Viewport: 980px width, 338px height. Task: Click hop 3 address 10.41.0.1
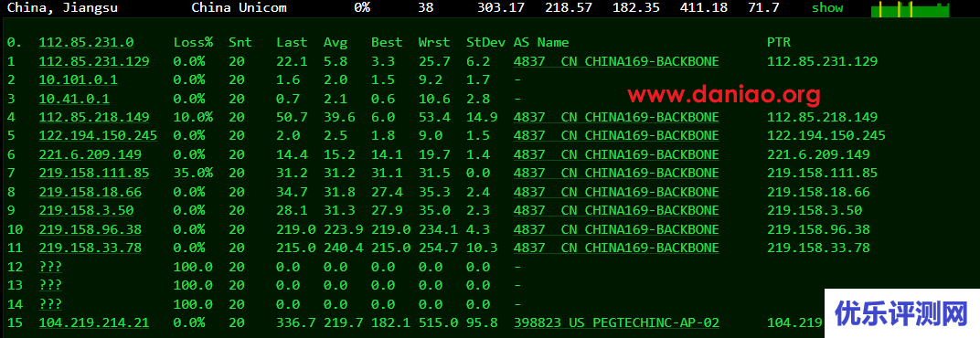click(x=74, y=99)
